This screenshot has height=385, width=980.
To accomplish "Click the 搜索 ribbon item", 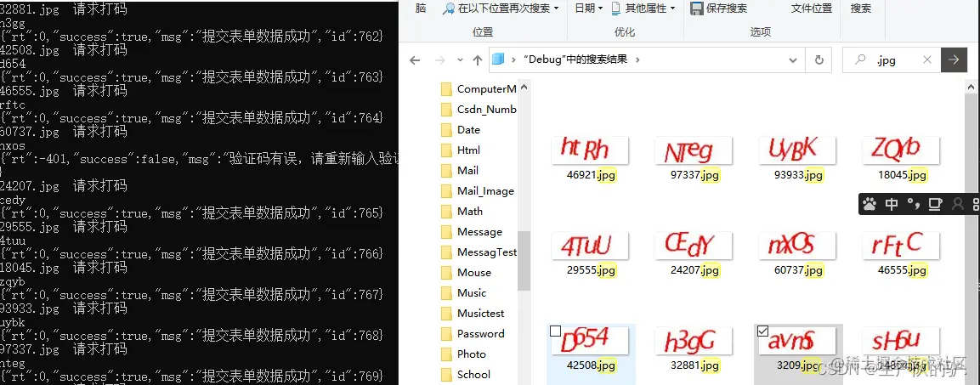I will click(x=861, y=8).
